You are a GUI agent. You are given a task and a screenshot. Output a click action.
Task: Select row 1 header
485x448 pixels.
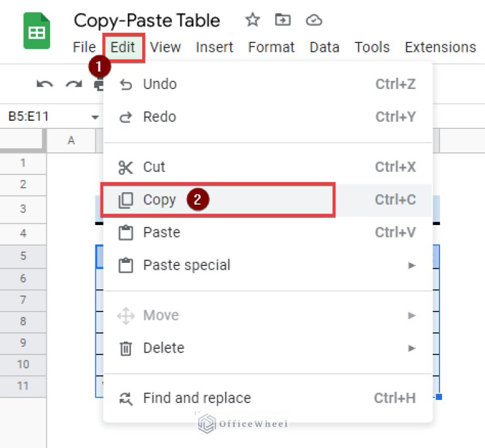23,163
